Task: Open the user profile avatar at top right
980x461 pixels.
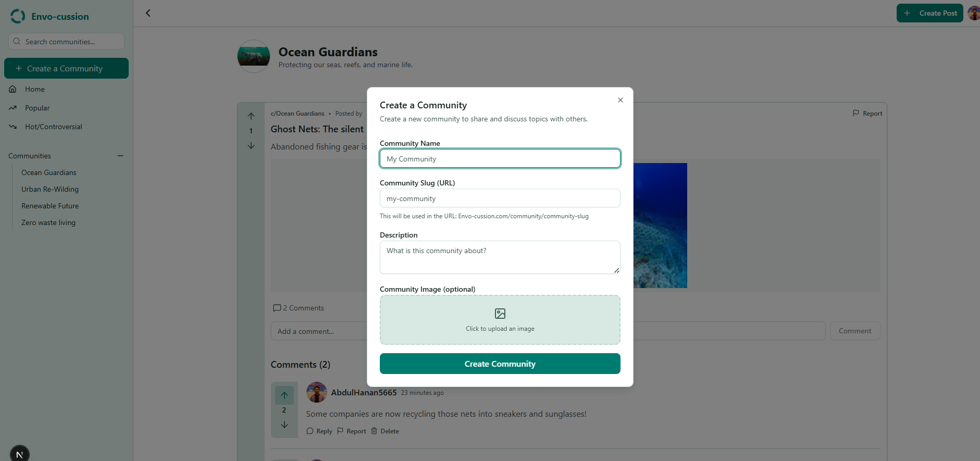Action: [x=974, y=13]
